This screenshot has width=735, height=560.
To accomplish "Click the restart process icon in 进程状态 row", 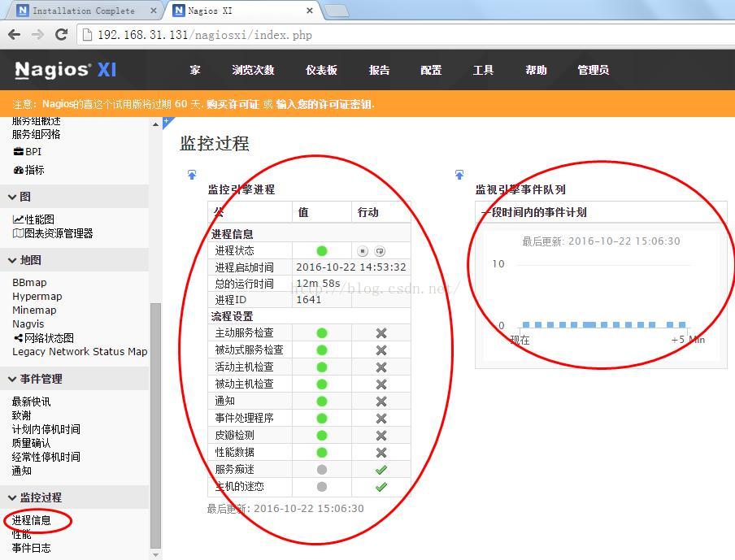I will click(380, 251).
